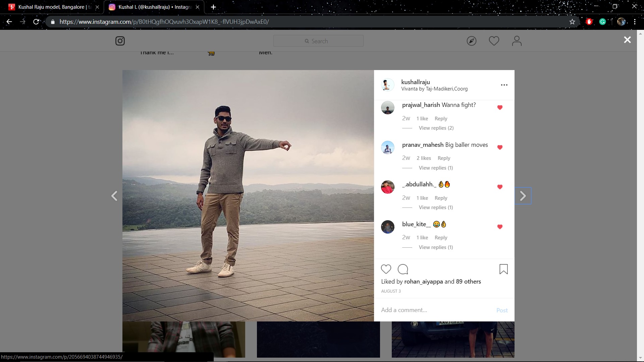This screenshot has width=644, height=362.
Task: Save post with bookmark icon
Action: pyautogui.click(x=503, y=269)
